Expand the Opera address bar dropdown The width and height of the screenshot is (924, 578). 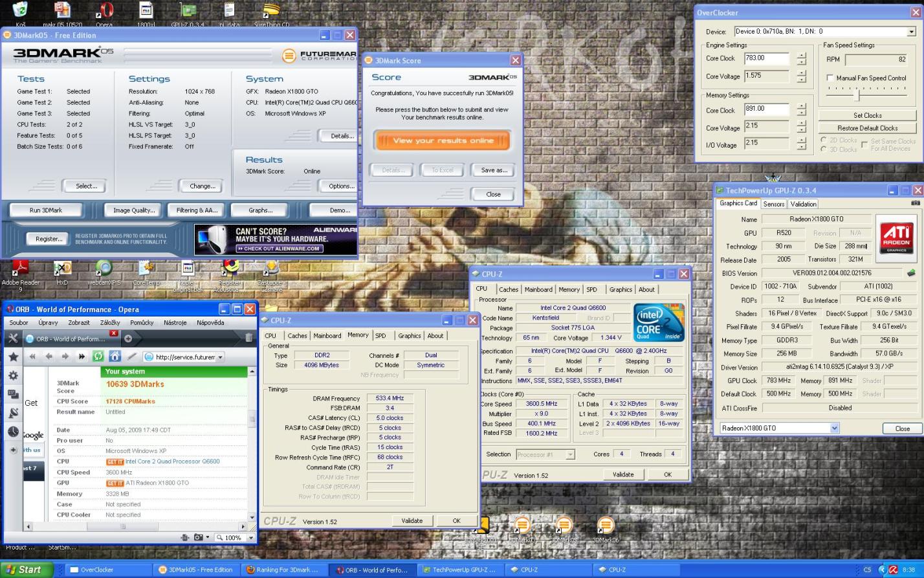click(x=220, y=357)
